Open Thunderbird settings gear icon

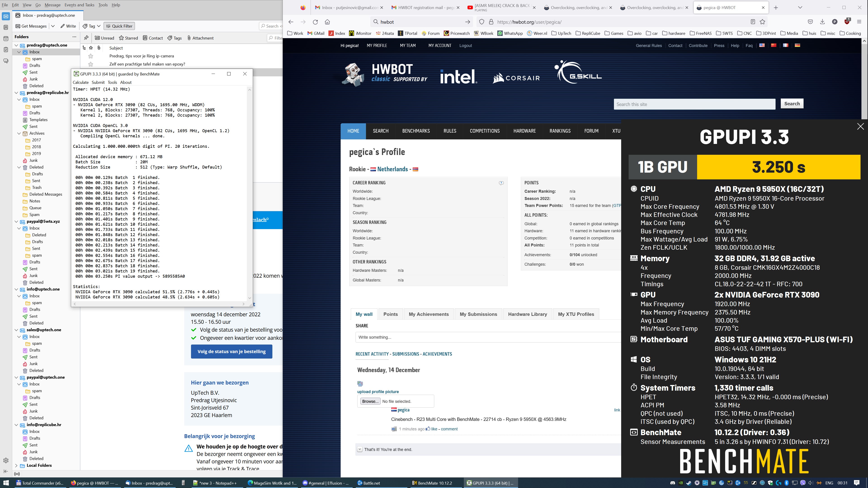click(x=6, y=460)
